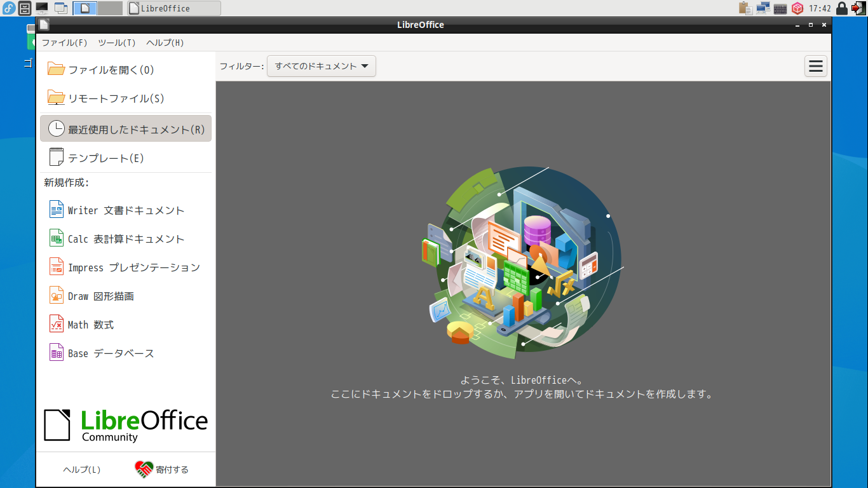Click the logout door icon

(x=858, y=8)
